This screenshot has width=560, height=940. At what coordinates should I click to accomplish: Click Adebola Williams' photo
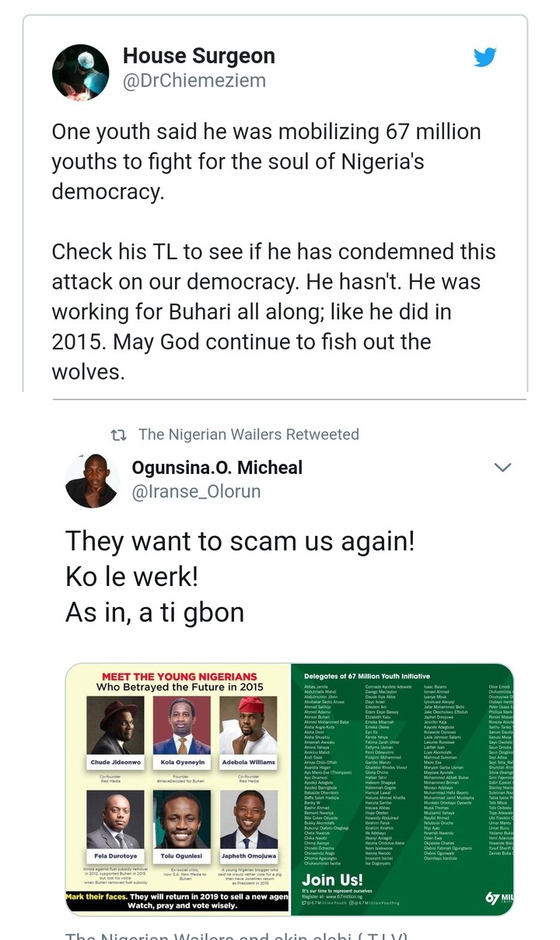click(x=247, y=725)
